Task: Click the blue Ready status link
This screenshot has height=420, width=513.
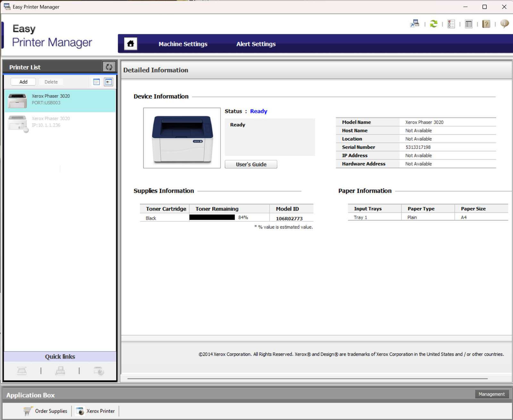Action: 258,111
